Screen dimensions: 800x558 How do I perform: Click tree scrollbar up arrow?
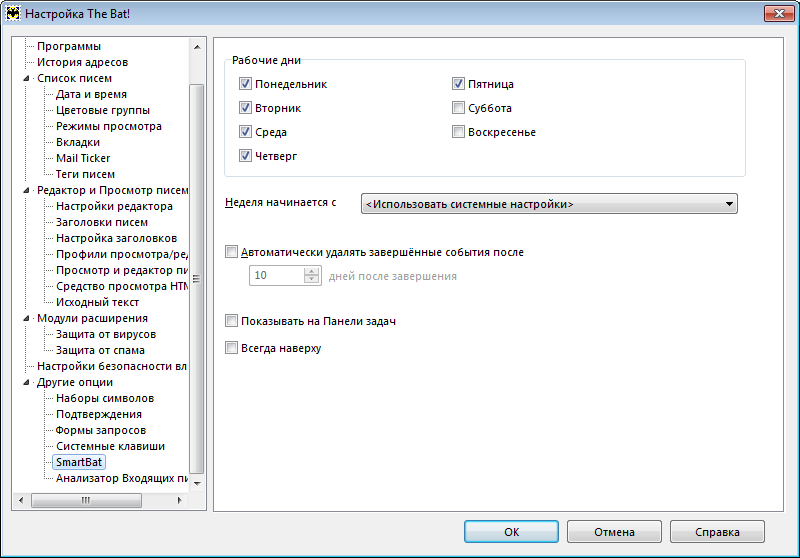[x=197, y=47]
